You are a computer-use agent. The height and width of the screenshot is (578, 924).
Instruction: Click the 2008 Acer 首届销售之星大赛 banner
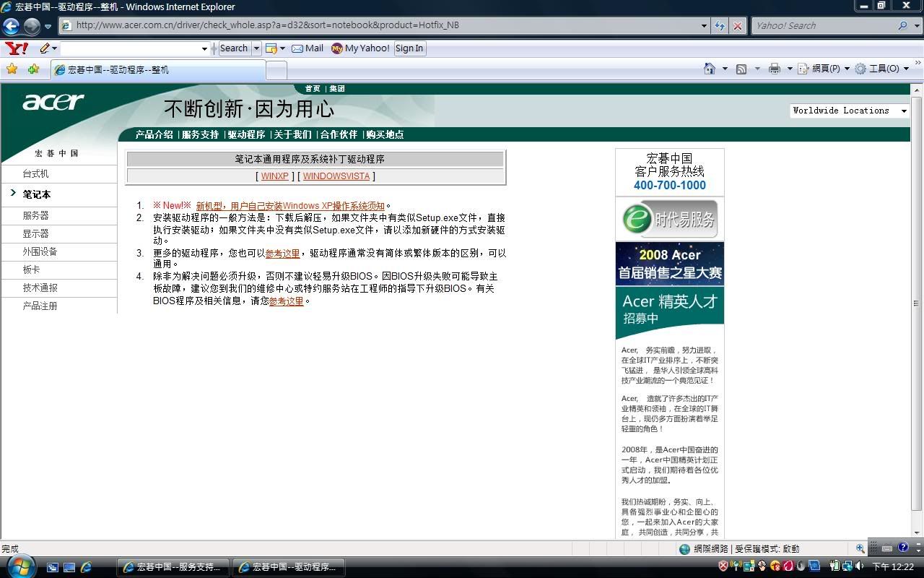[669, 264]
